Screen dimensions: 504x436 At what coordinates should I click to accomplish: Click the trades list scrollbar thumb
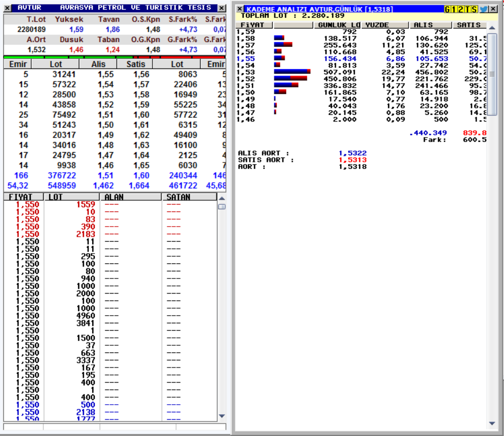point(222,207)
